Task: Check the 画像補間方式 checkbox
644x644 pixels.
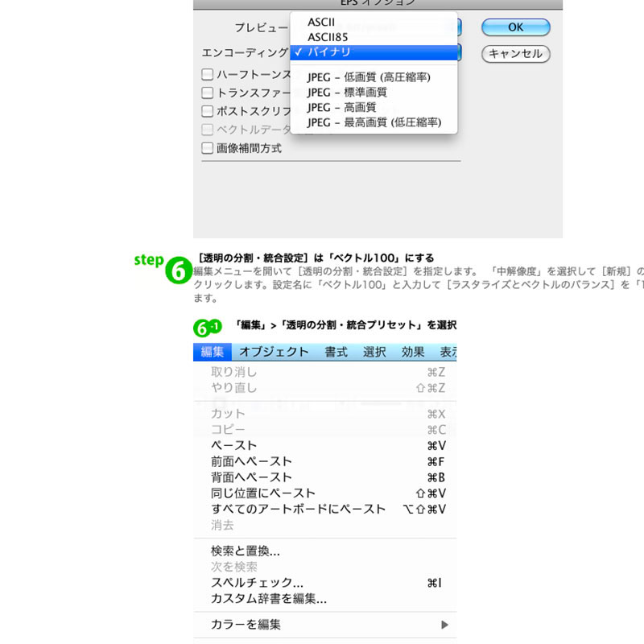Action: tap(208, 148)
